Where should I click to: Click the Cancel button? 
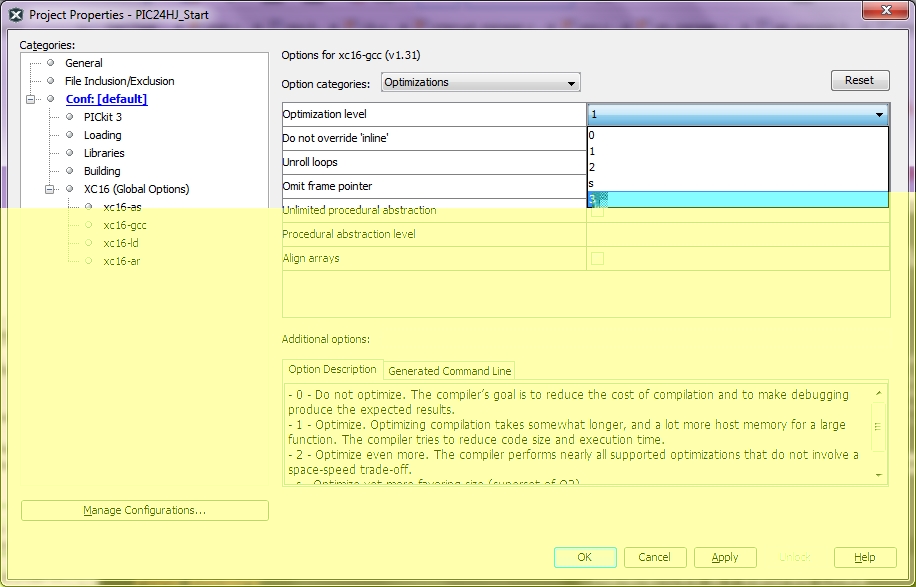pos(655,557)
